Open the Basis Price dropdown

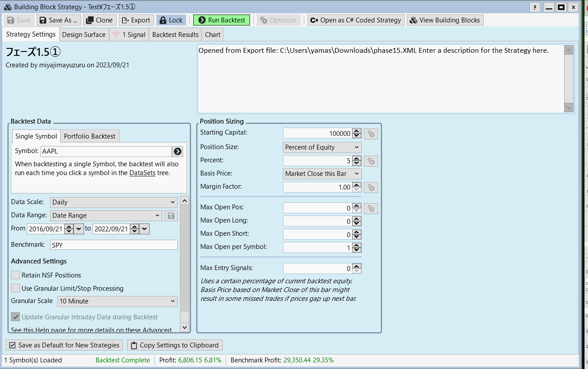322,174
